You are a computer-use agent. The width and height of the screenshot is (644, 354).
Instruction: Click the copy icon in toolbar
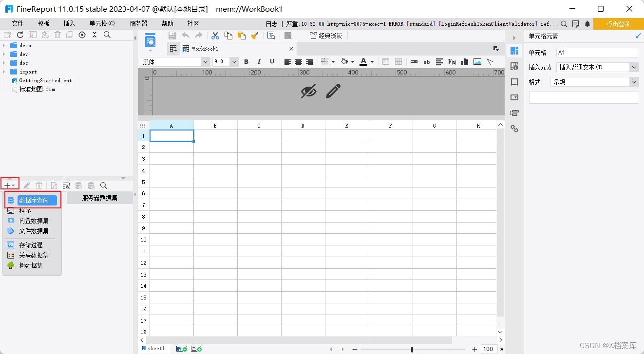(x=228, y=35)
